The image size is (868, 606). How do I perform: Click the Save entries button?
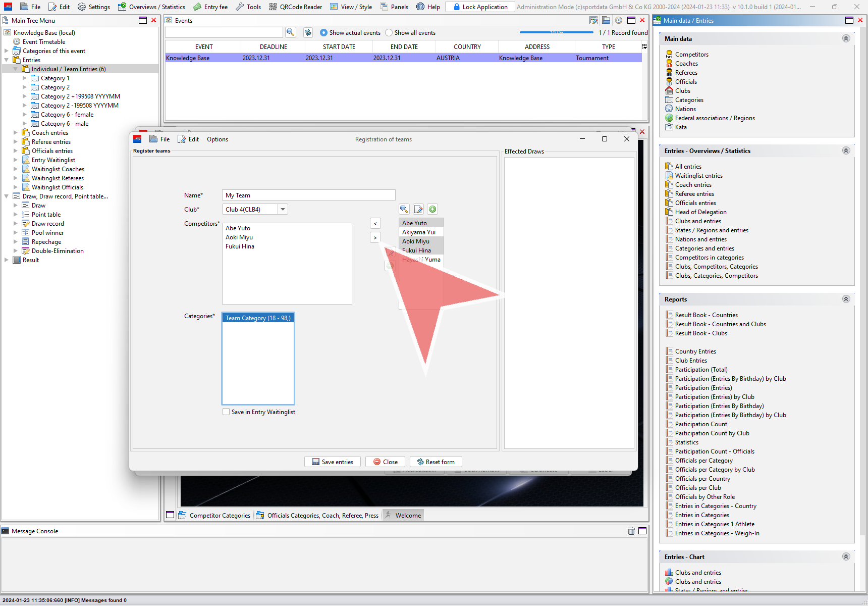tap(333, 462)
